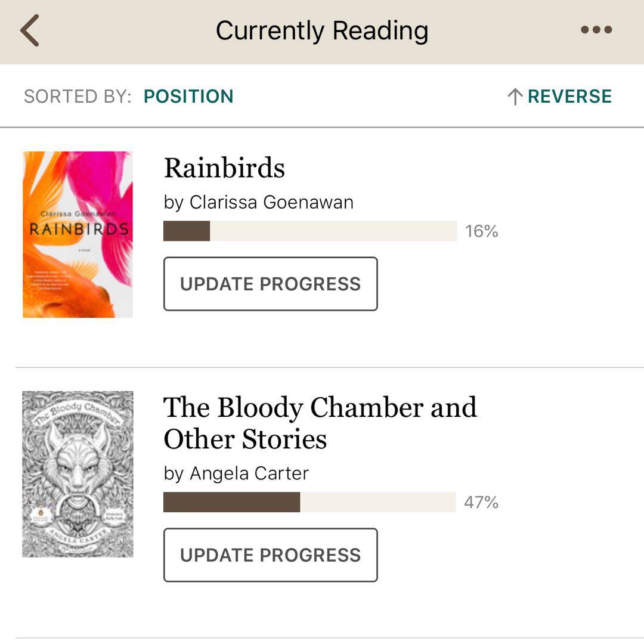View author Angela Carter
Image resolution: width=644 pixels, height=644 pixels.
pos(236,474)
